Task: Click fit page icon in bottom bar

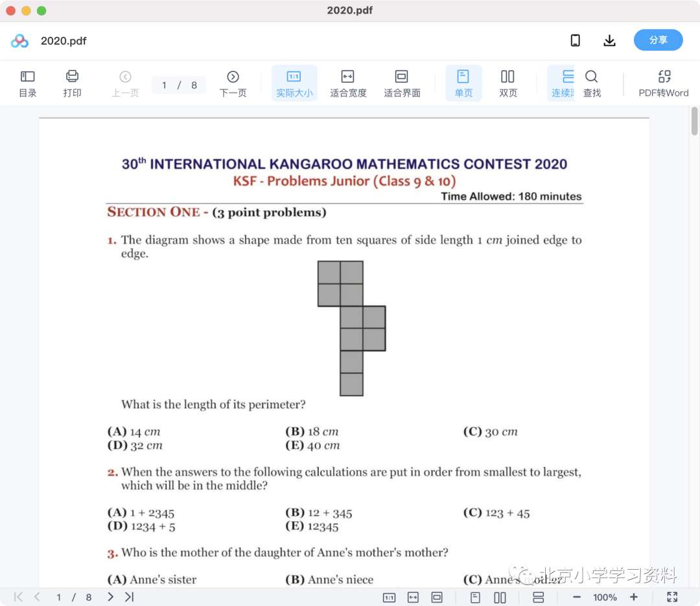Action: [x=437, y=598]
